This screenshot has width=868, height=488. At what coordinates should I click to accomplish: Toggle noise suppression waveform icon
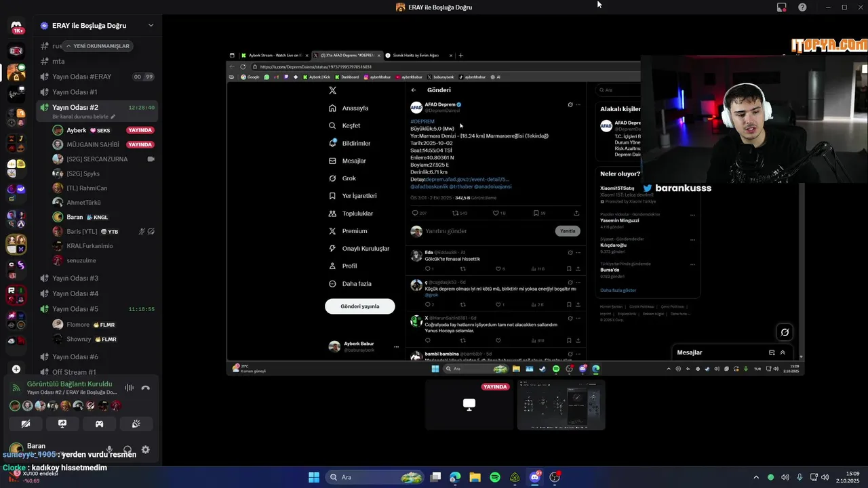click(x=129, y=388)
